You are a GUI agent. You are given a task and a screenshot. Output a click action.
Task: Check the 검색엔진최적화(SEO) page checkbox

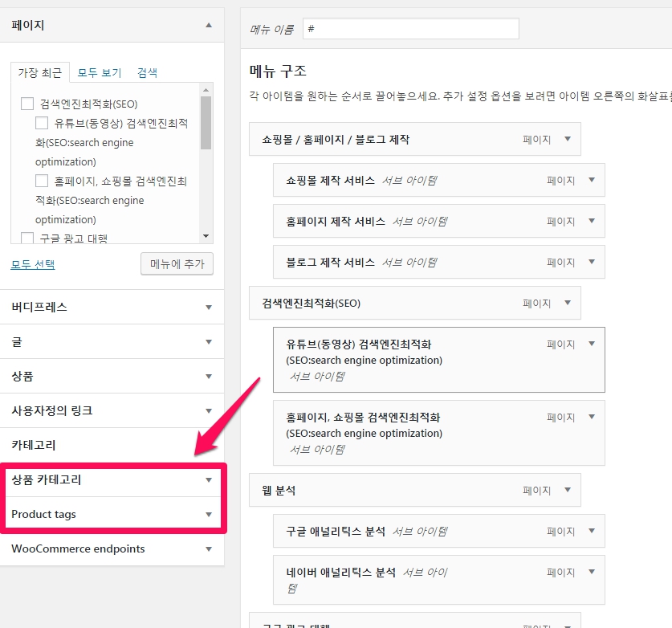click(x=26, y=103)
